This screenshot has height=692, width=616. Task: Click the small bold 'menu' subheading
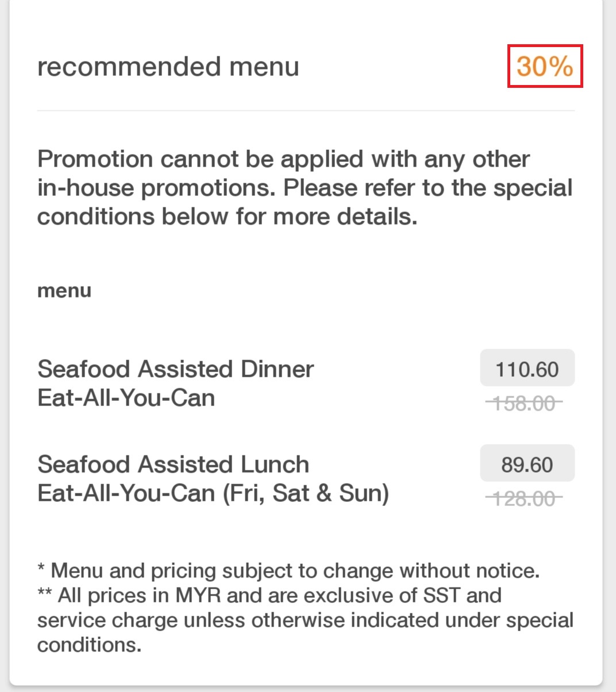tap(64, 291)
